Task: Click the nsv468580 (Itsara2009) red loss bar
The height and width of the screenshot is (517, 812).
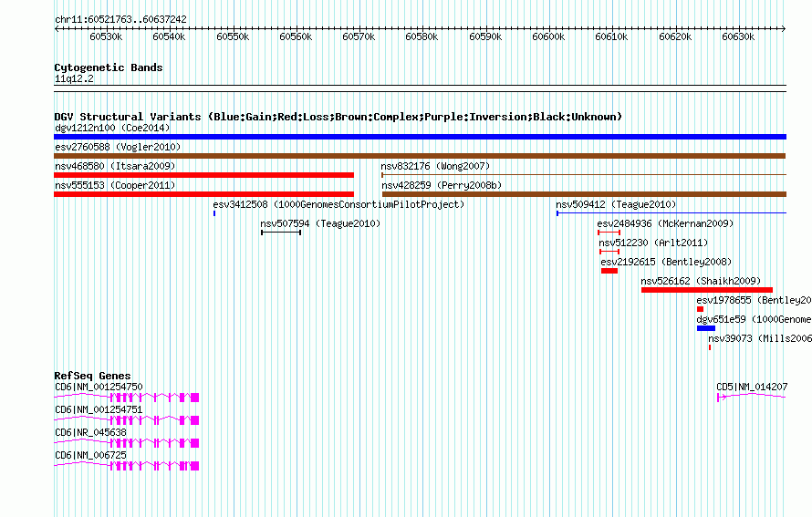Action: [x=204, y=175]
